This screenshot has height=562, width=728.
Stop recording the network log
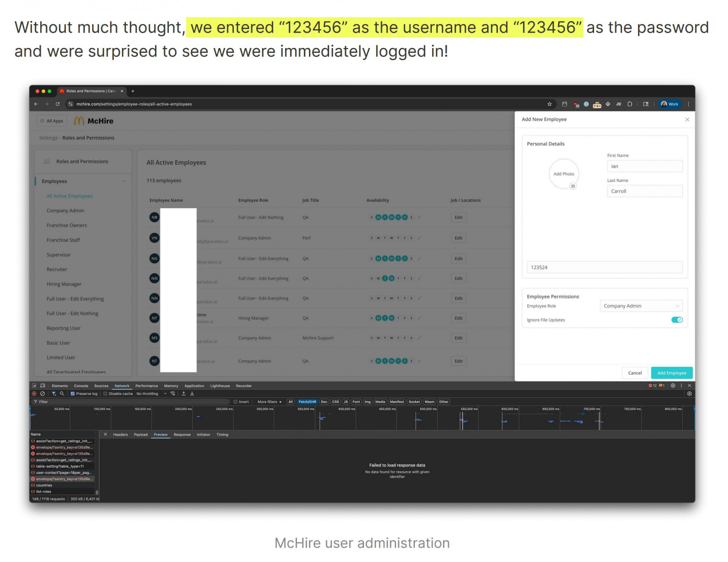(x=34, y=394)
